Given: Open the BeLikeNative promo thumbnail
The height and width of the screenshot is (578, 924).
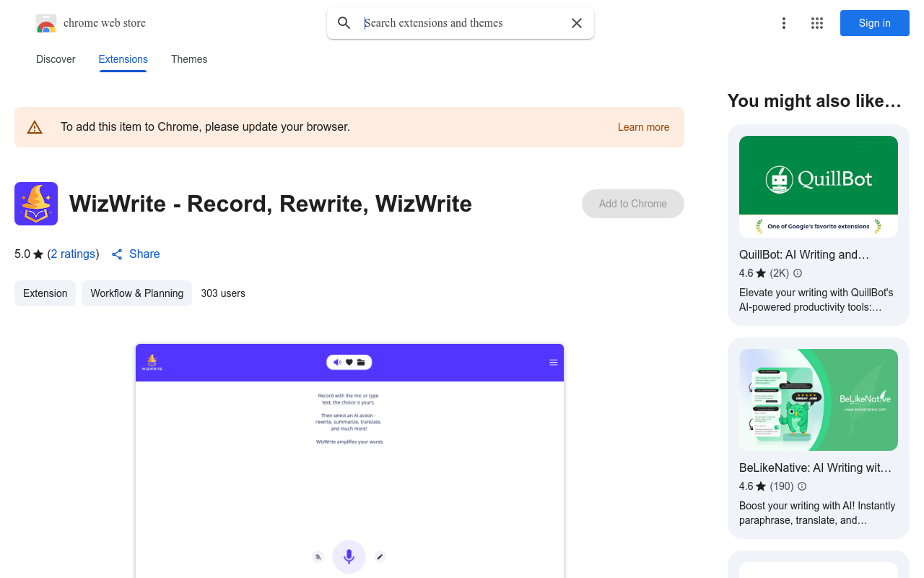Looking at the screenshot, I should point(819,400).
